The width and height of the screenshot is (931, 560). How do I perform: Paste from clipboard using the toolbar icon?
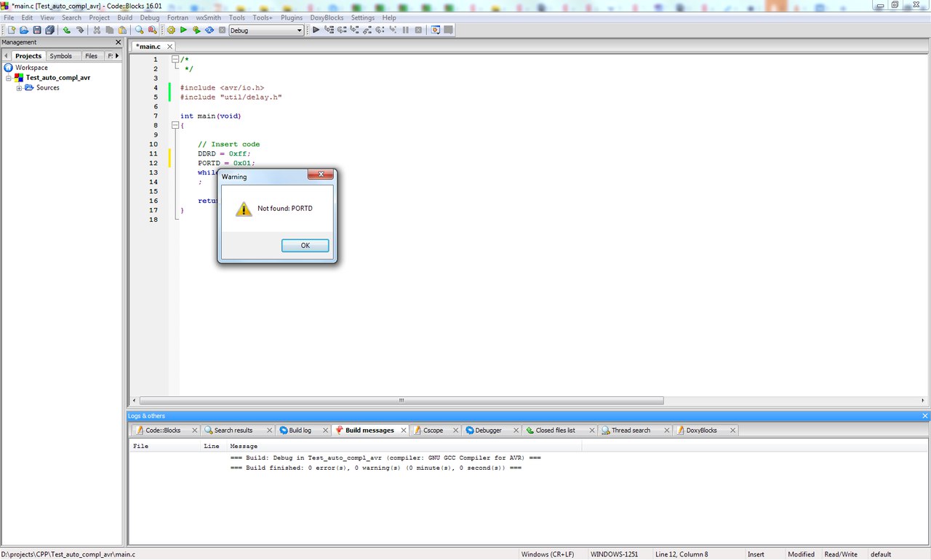click(123, 30)
